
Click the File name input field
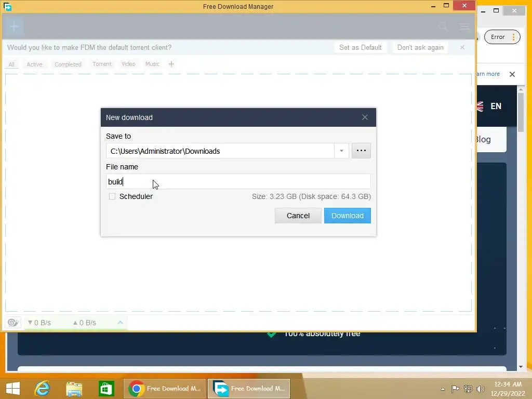pos(238,181)
